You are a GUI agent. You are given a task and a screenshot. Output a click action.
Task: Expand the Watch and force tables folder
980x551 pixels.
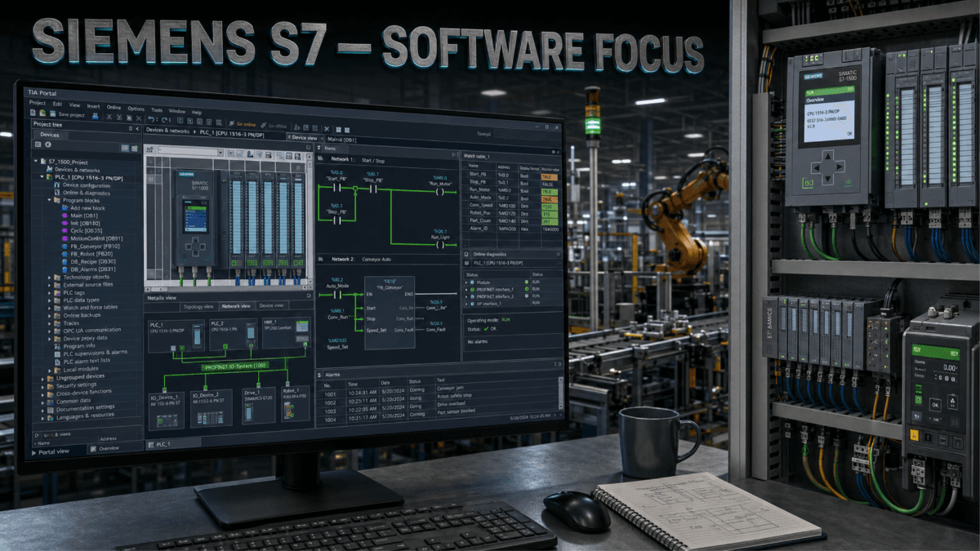(x=49, y=308)
